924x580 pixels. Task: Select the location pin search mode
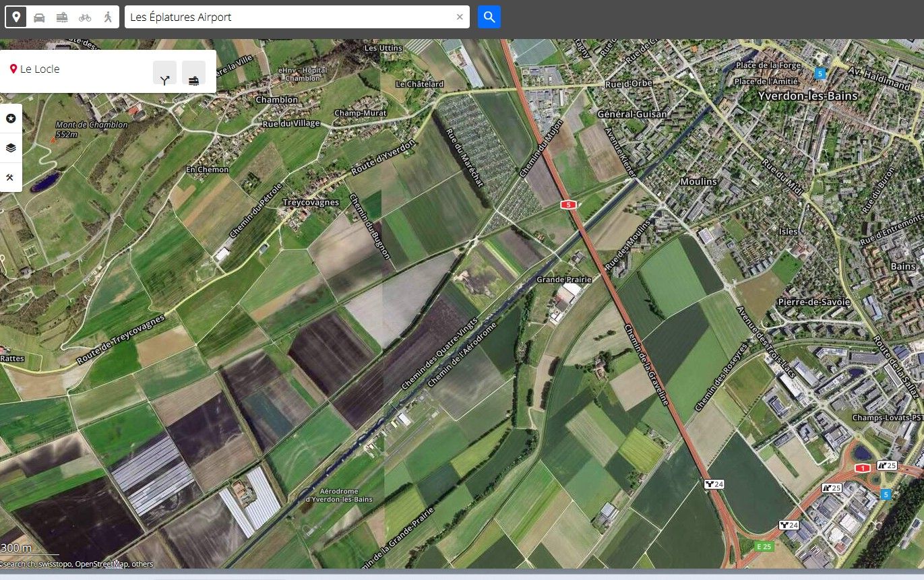(16, 17)
